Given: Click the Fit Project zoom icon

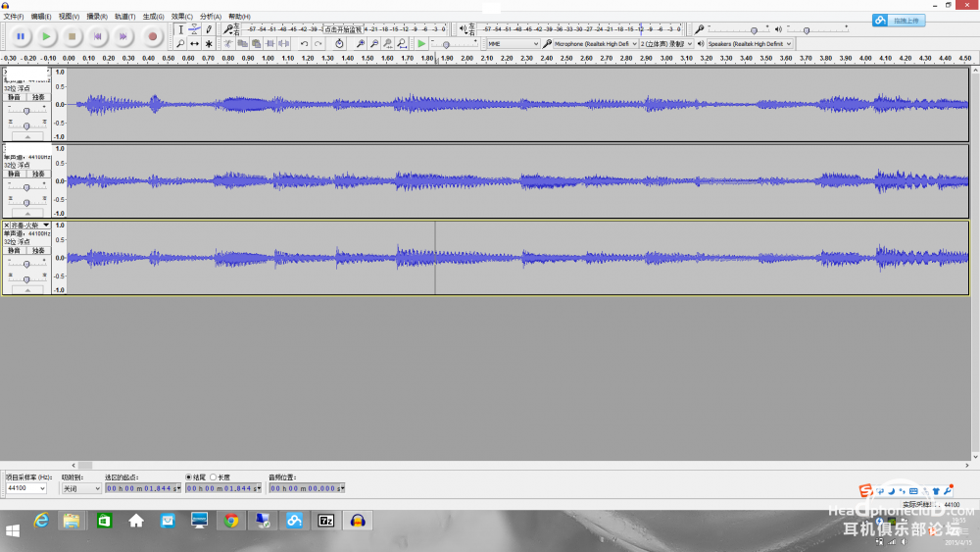Looking at the screenshot, I should coord(402,44).
